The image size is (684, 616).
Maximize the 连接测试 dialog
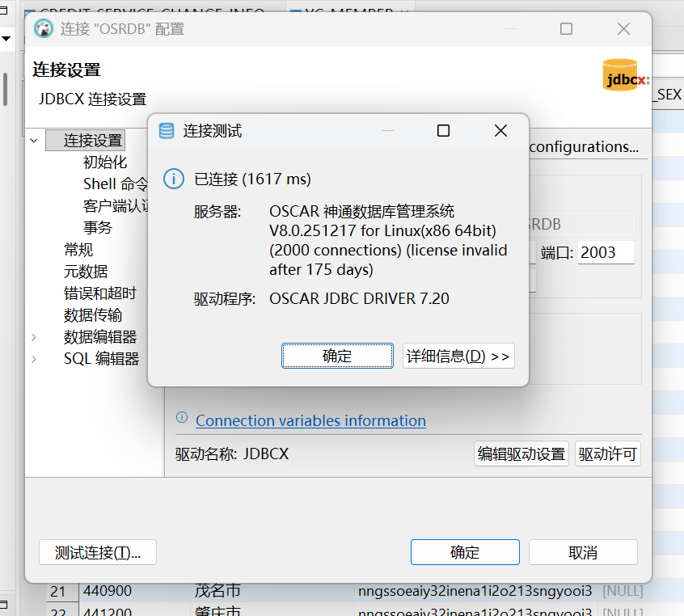coord(443,131)
